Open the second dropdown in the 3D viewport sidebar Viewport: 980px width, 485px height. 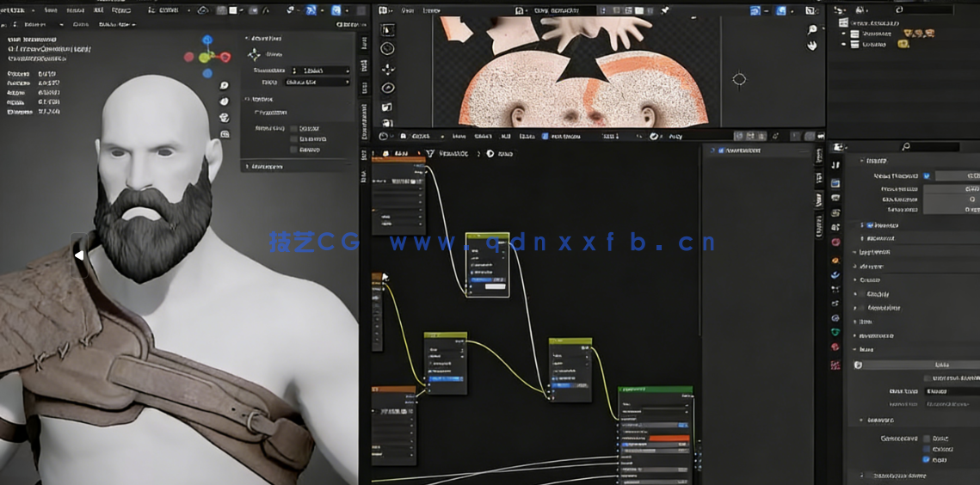coord(317,82)
